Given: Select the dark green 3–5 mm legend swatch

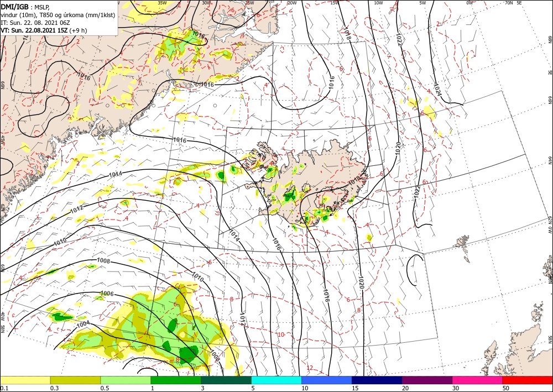Looking at the screenshot, I should (x=226, y=380).
